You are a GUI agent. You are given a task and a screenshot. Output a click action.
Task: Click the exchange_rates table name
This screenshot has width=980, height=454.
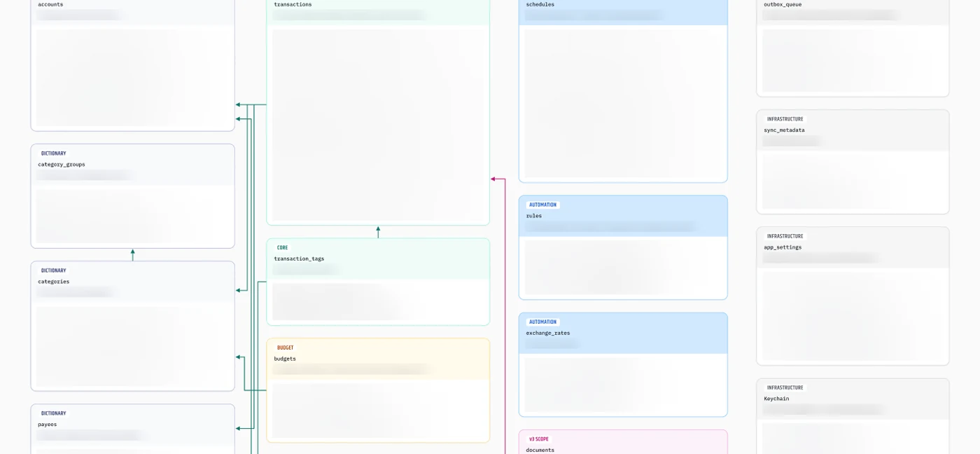548,333
